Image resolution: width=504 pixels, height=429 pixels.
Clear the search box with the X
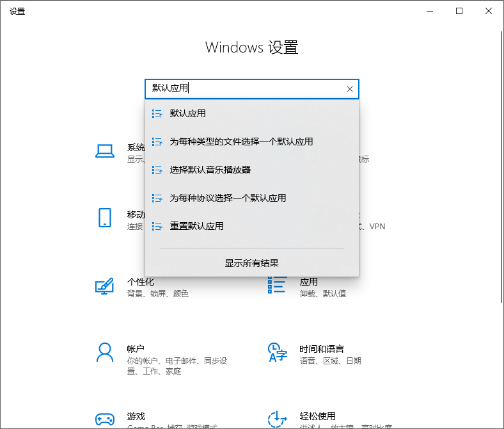point(350,89)
